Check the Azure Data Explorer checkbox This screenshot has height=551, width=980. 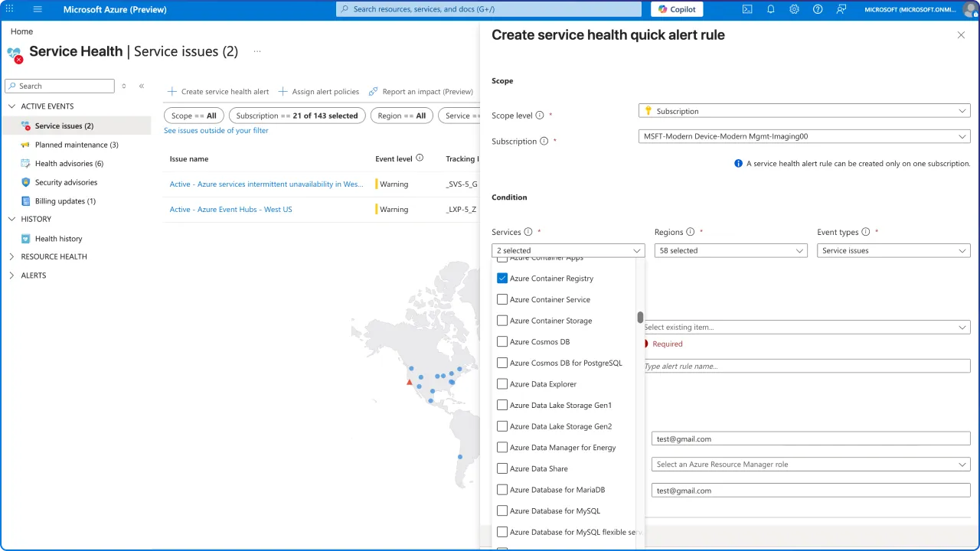pos(501,383)
